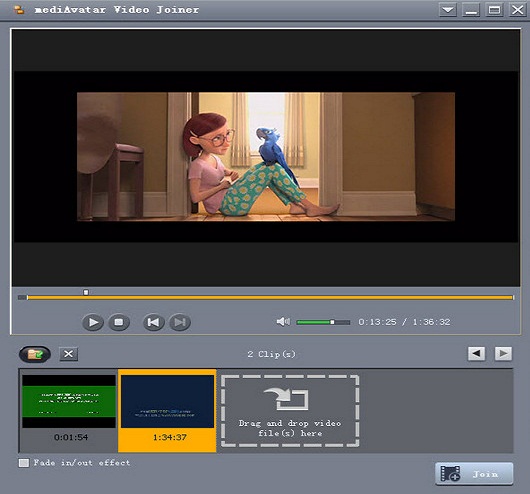530x494 pixels.
Task: Click the drag and drop video files area
Action: (x=290, y=411)
